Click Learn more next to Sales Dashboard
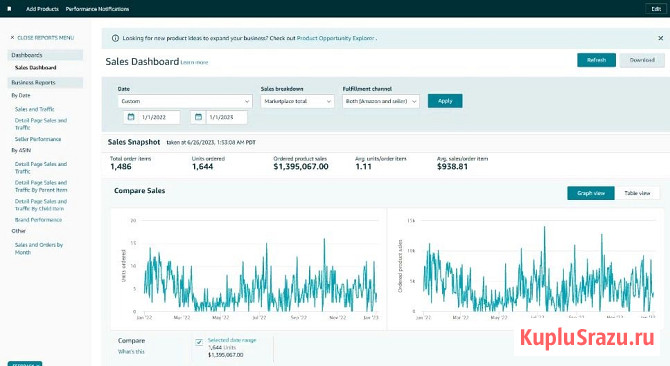This screenshot has width=670, height=366. (194, 62)
